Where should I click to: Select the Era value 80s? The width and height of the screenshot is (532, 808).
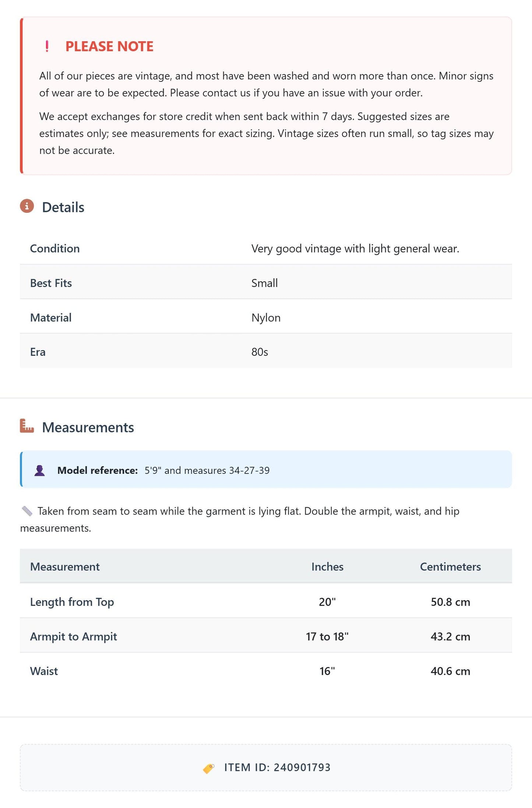pyautogui.click(x=260, y=352)
